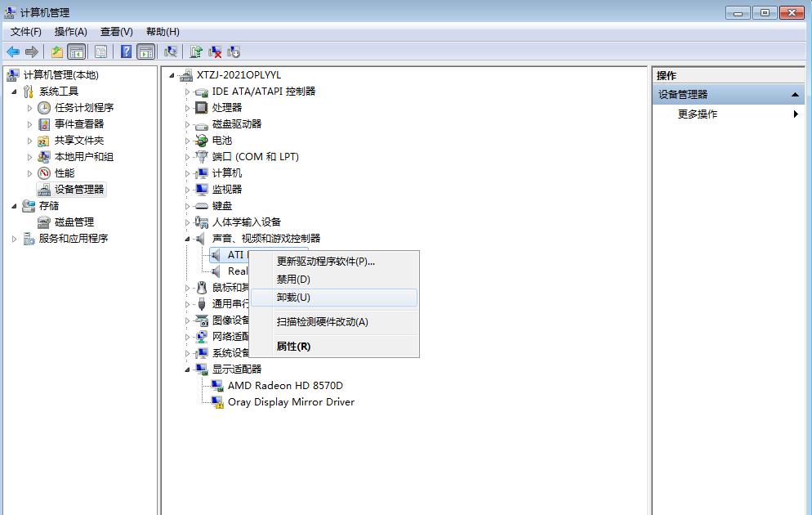Click the update driver software toolbar icon
Image resolution: width=812 pixels, height=515 pixels.
pos(196,51)
